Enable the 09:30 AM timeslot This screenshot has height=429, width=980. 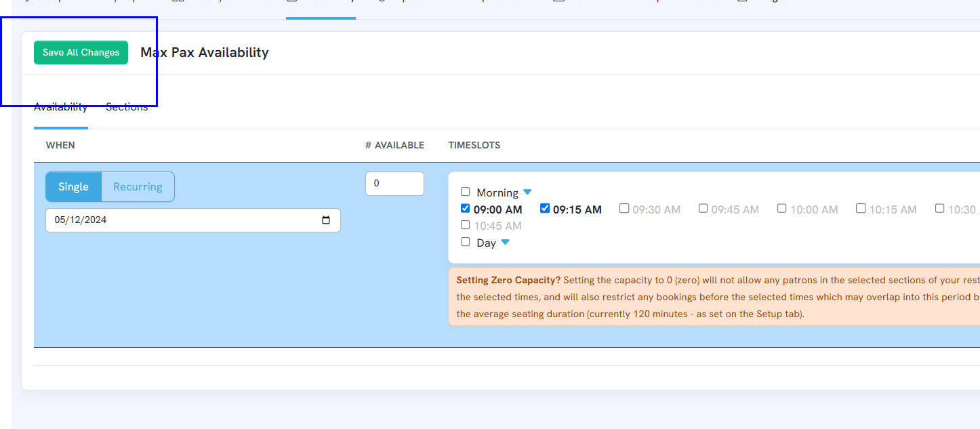(x=624, y=209)
